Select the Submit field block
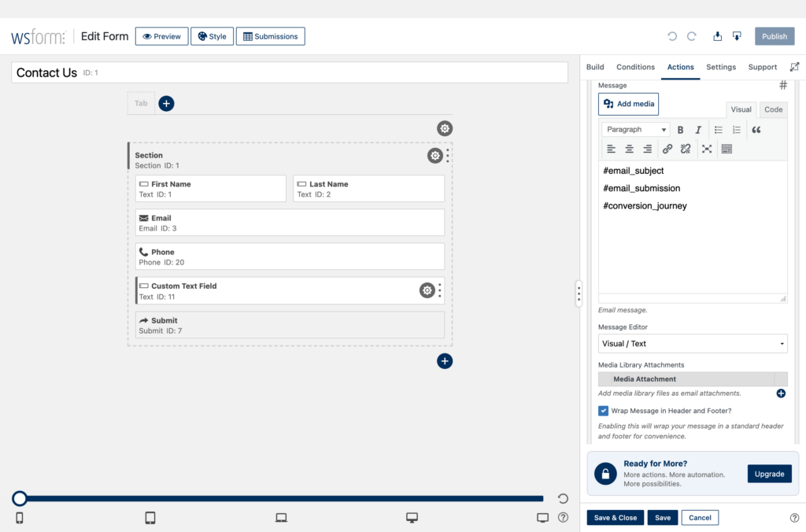The height and width of the screenshot is (532, 806). click(x=290, y=325)
